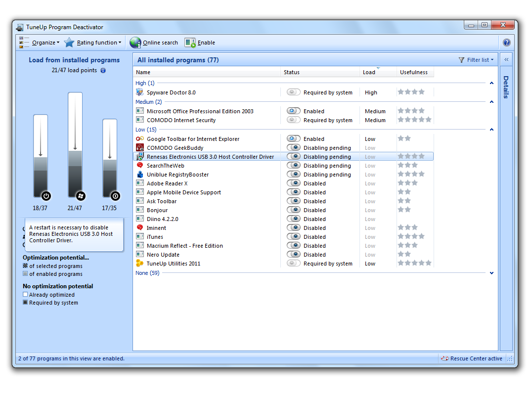The width and height of the screenshot is (532, 399).
Task: Toggle the Macrium Reflect - Free Edition switch
Action: coord(294,245)
